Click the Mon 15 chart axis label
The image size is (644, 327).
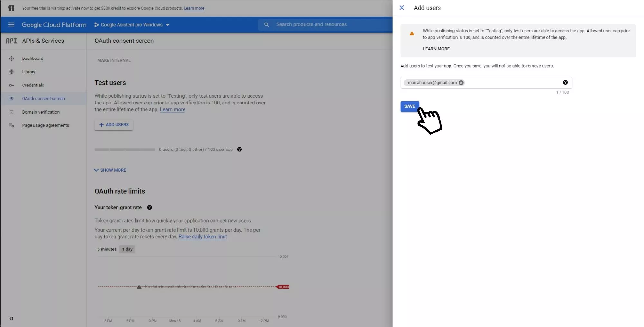click(175, 321)
